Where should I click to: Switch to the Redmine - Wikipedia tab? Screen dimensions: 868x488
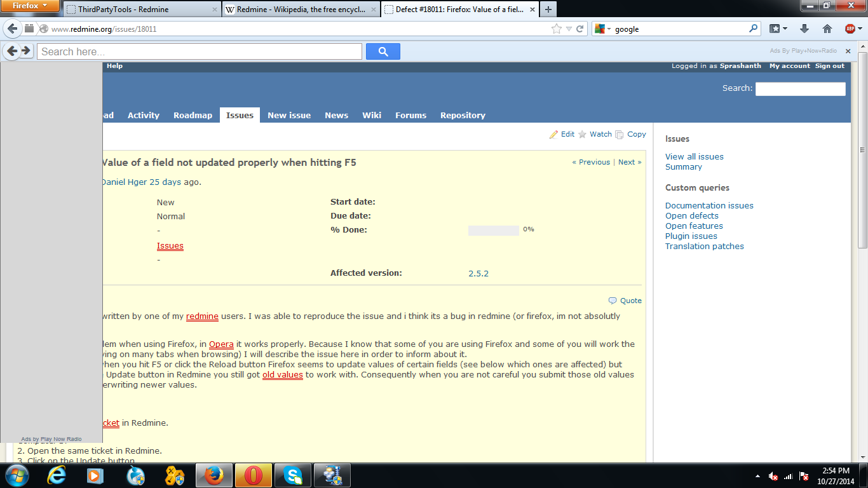[x=301, y=10]
